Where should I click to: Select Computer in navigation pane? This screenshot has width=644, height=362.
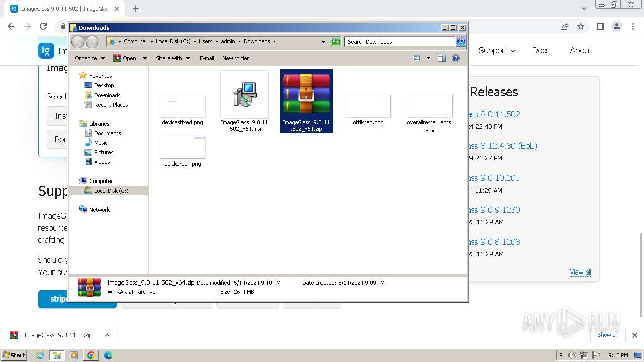coord(101,181)
